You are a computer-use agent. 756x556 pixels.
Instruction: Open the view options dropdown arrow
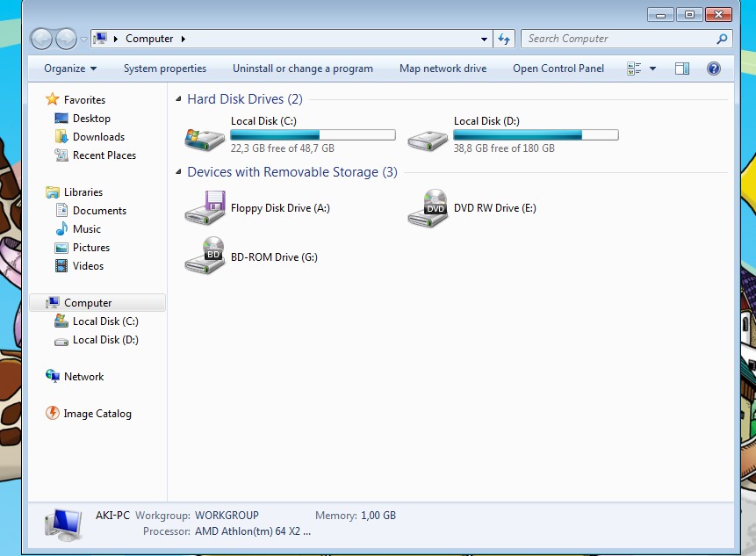[x=652, y=69]
